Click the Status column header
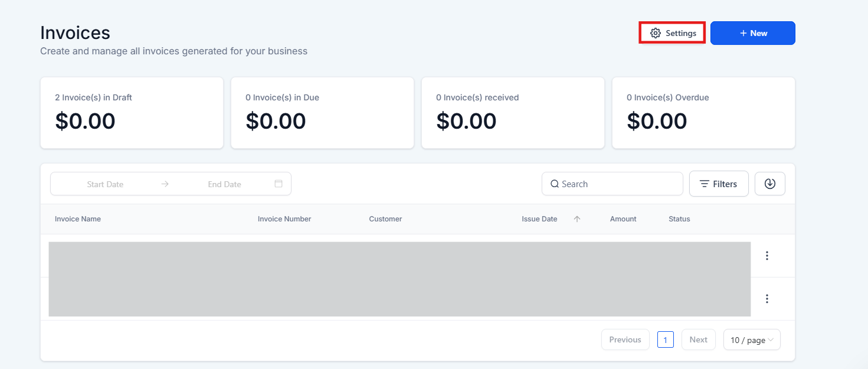The image size is (868, 369). [x=679, y=219]
